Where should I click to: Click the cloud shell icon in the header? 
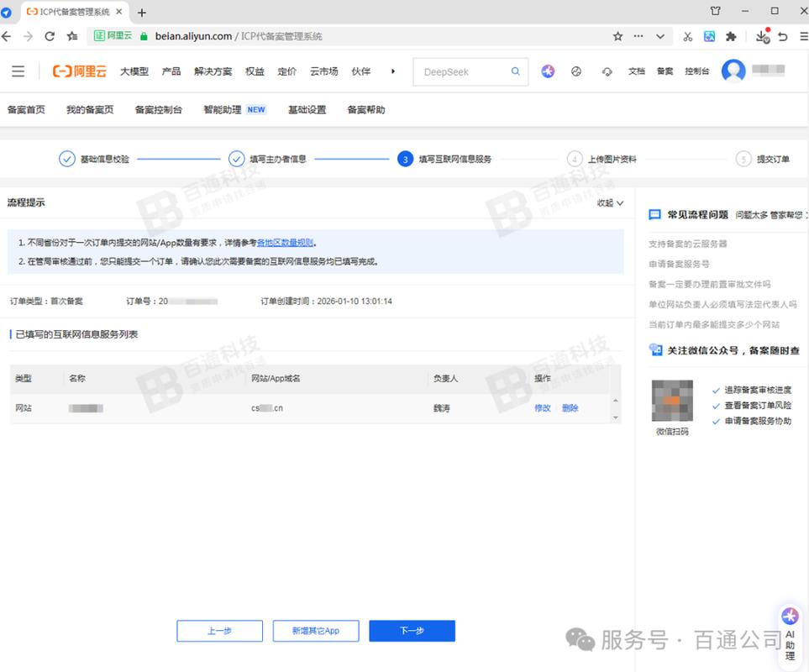click(x=607, y=71)
